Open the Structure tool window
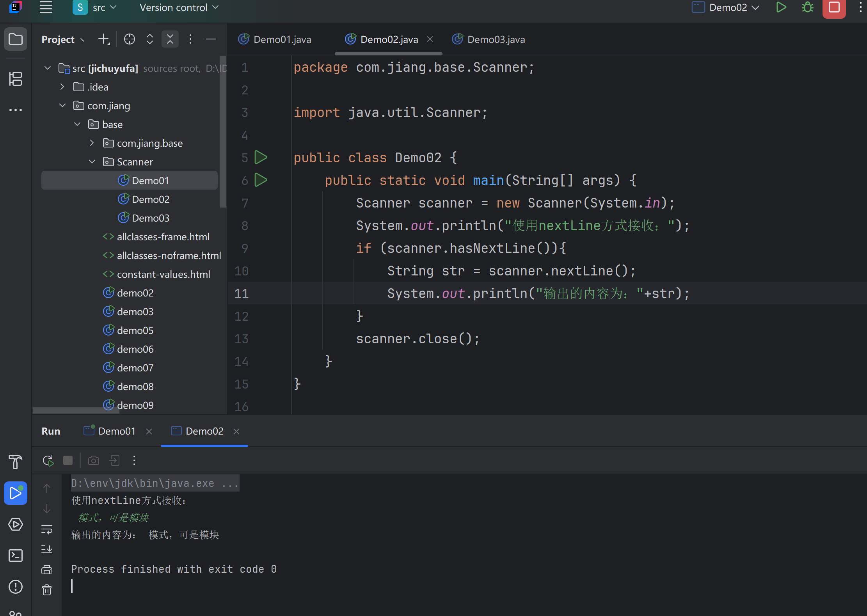867x616 pixels. [16, 79]
